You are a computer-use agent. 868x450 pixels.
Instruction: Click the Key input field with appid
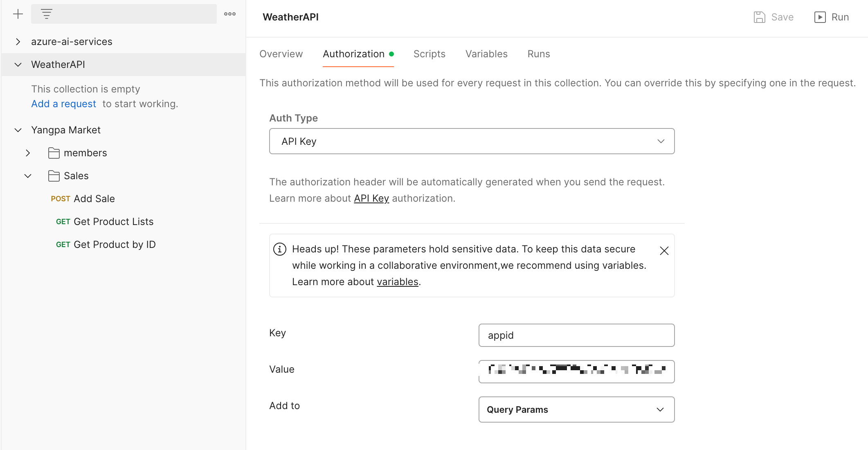point(576,335)
